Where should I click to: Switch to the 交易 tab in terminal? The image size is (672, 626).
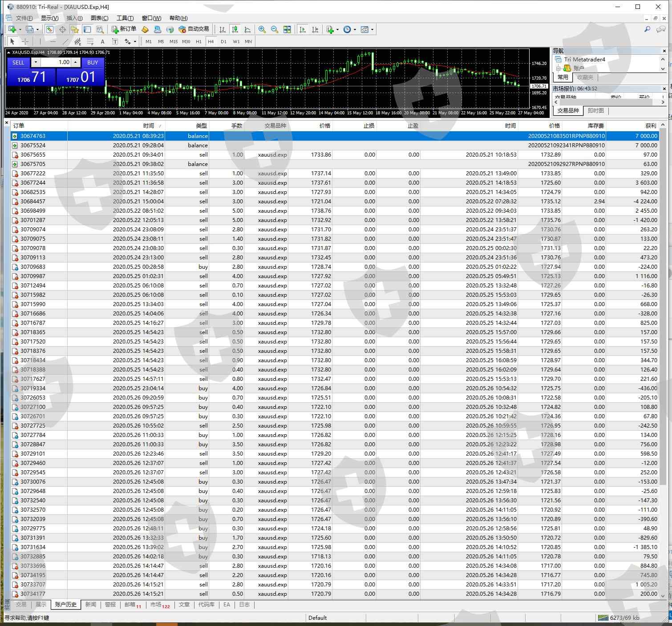[x=21, y=604]
